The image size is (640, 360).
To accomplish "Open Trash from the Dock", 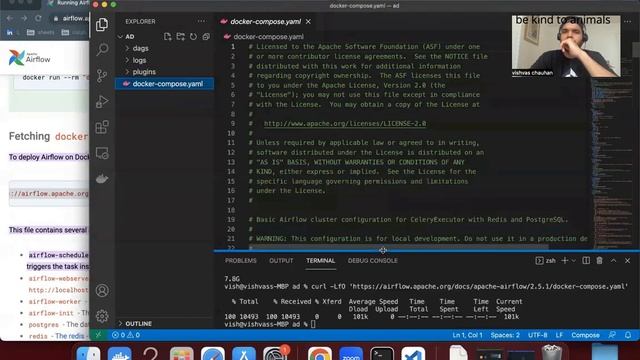I will pyautogui.click(x=551, y=353).
